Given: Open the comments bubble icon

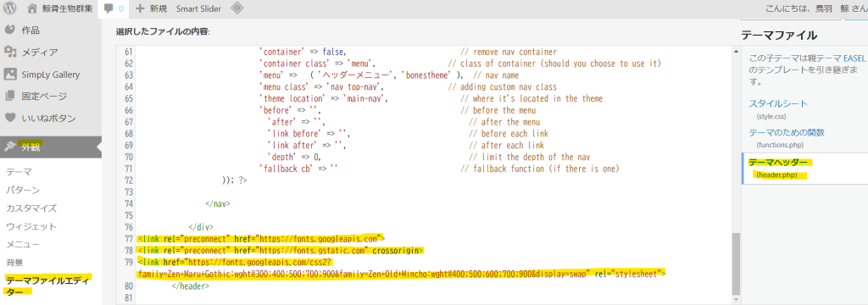Looking at the screenshot, I should pos(109,8).
